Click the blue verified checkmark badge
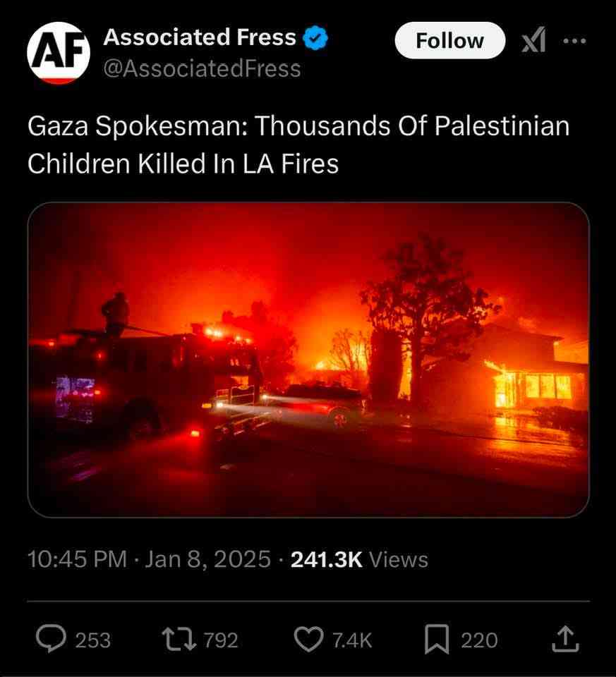 [x=315, y=38]
